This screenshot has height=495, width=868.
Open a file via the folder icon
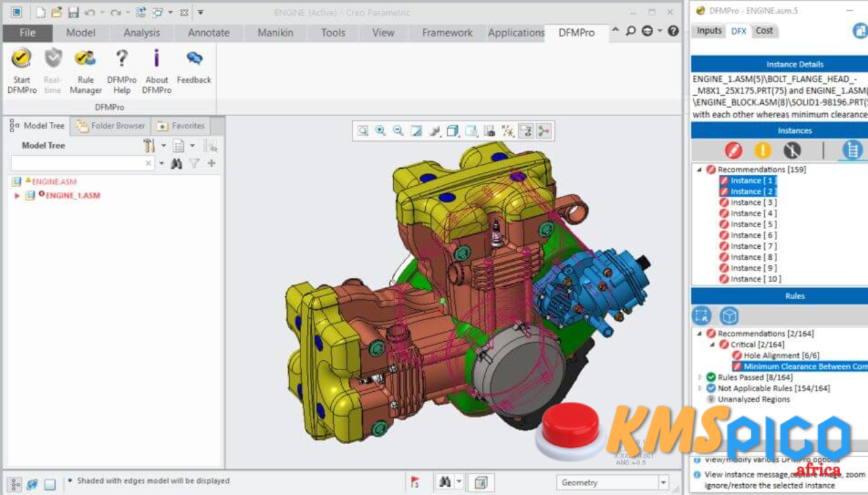pyautogui.click(x=57, y=12)
